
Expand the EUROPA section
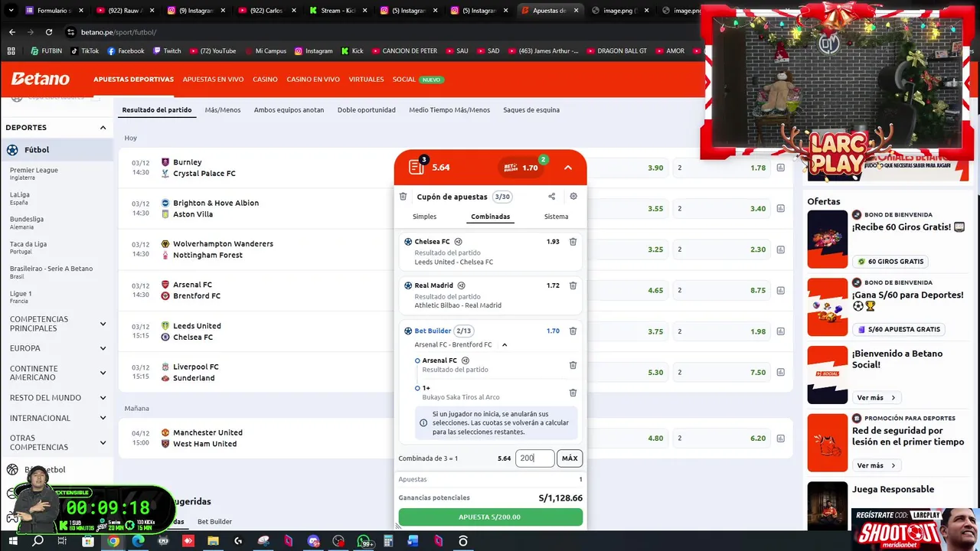pos(103,348)
